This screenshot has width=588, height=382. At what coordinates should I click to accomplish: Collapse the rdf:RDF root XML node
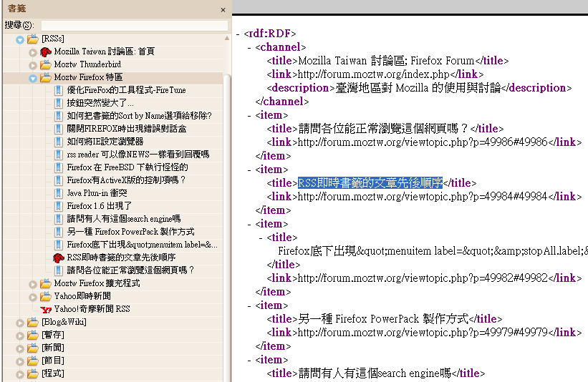(237, 34)
